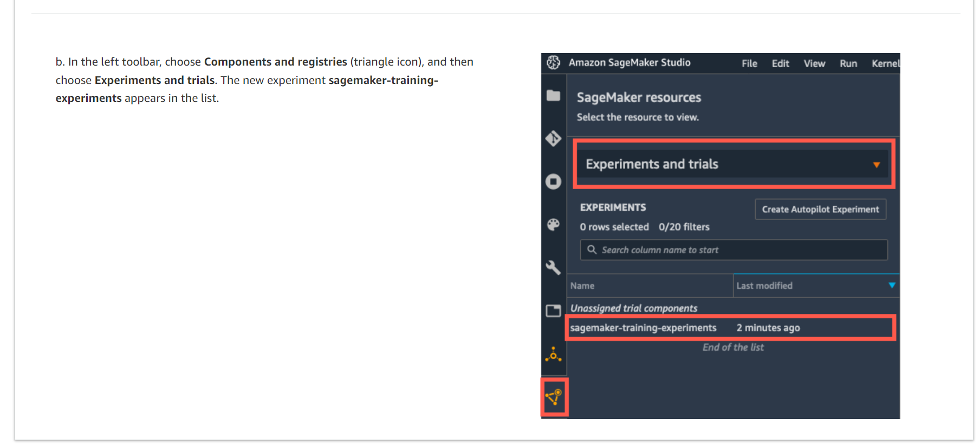Open the Commands palette icon
The height and width of the screenshot is (445, 980).
click(553, 224)
